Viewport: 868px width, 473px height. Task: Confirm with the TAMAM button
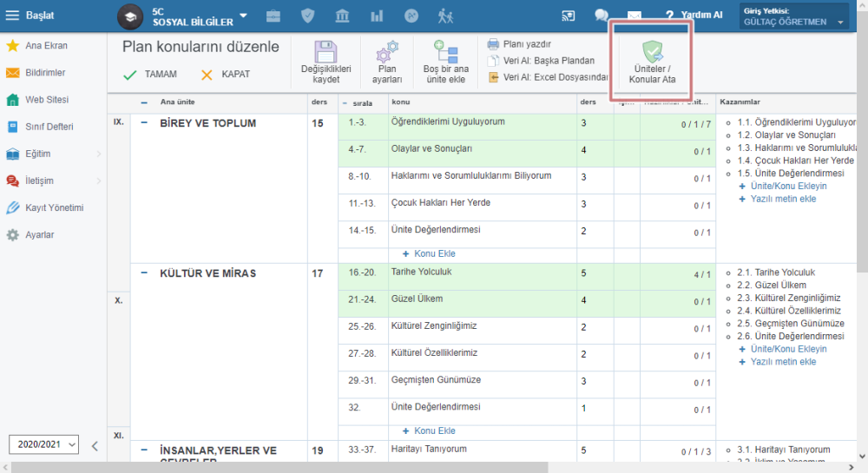pyautogui.click(x=150, y=74)
